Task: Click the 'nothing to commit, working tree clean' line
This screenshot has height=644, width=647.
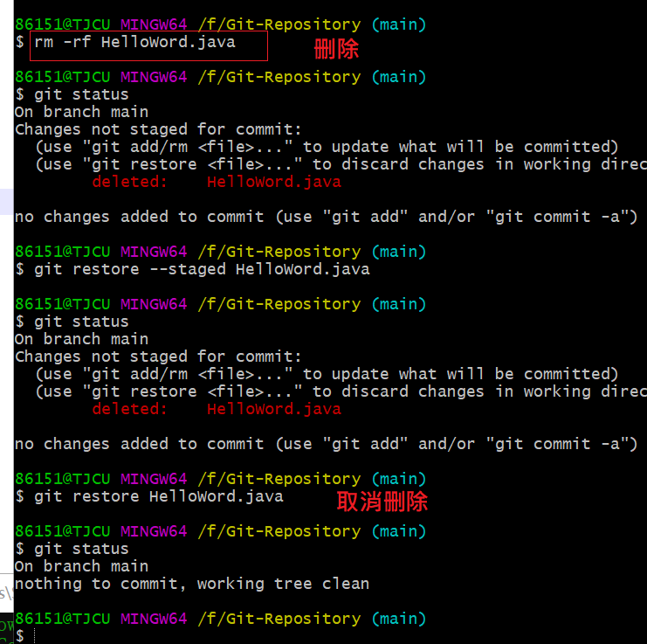Action: click(192, 584)
